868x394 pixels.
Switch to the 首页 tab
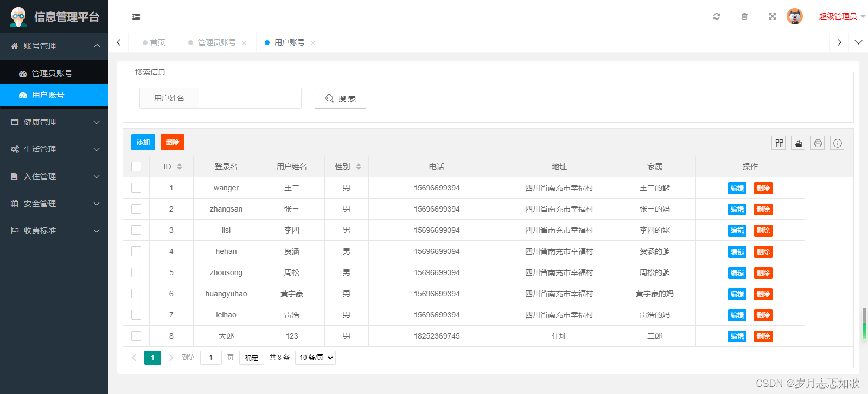pyautogui.click(x=154, y=42)
